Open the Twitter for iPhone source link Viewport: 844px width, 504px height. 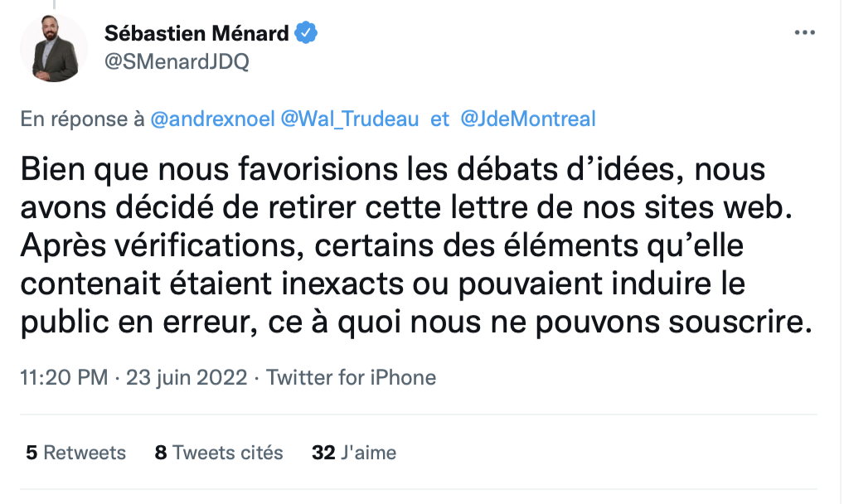pos(351,377)
